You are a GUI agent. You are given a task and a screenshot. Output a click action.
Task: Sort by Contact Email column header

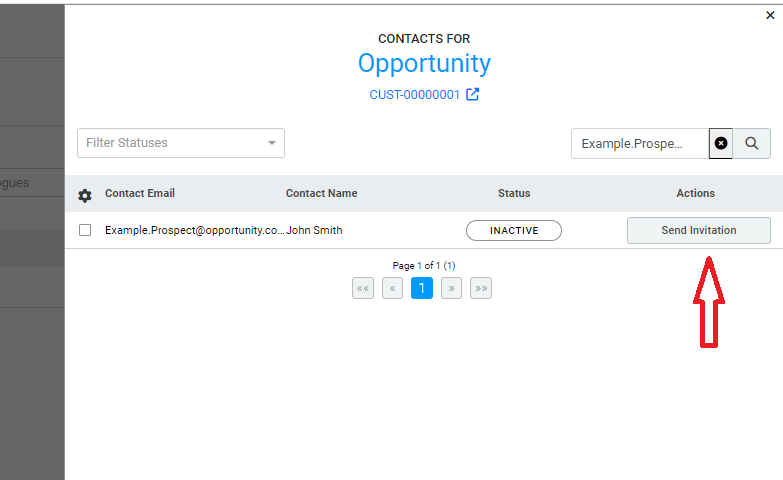coord(140,193)
